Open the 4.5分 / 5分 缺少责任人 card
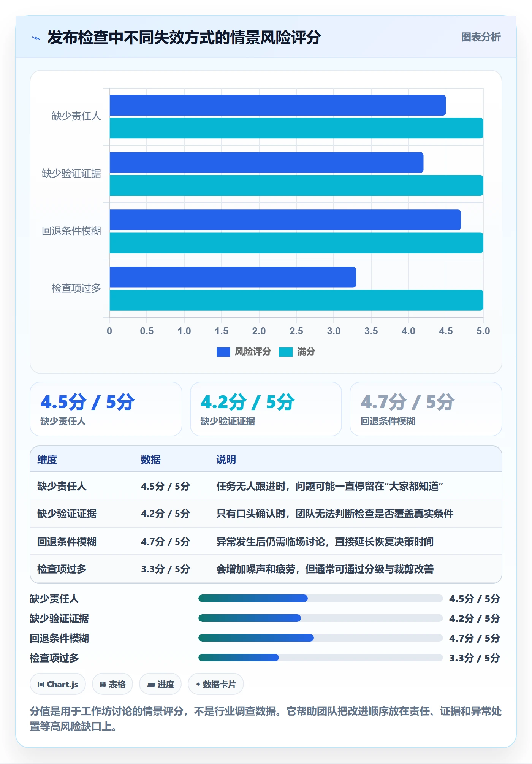 106,409
